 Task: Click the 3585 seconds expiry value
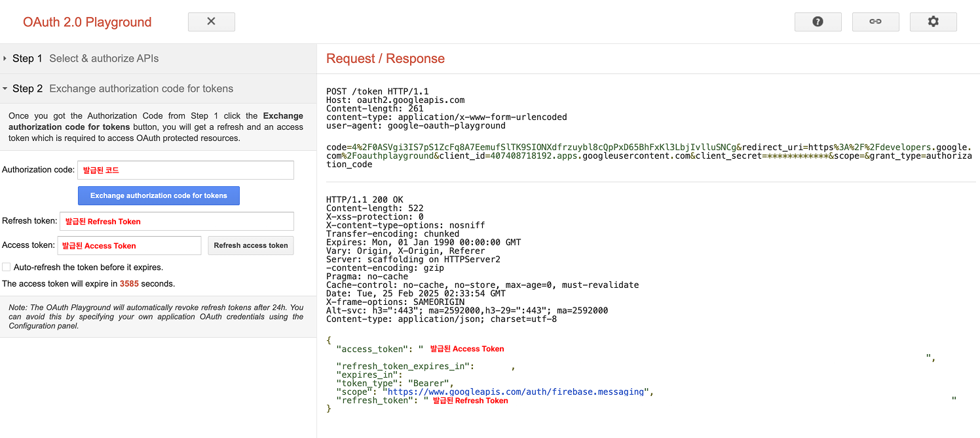pos(129,284)
